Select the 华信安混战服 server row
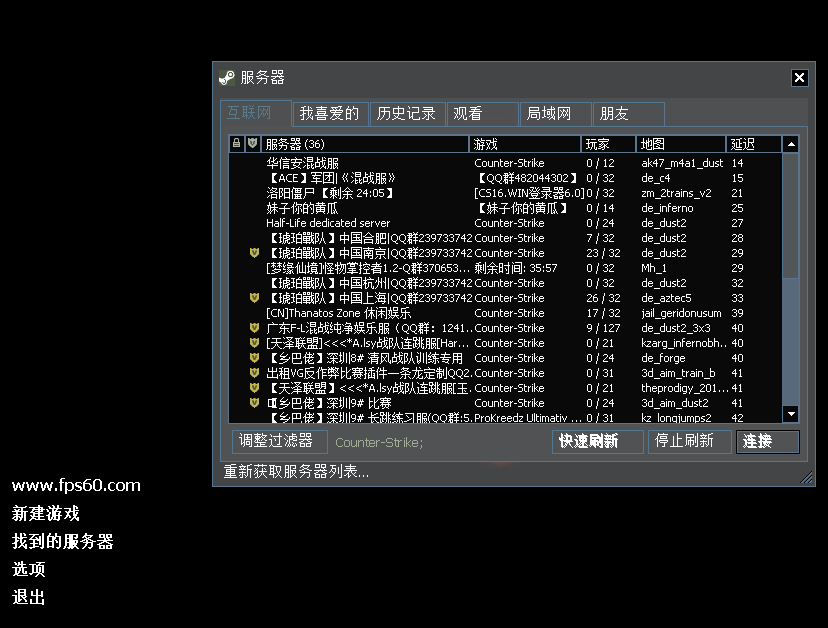The width and height of the screenshot is (828, 628). (505, 163)
